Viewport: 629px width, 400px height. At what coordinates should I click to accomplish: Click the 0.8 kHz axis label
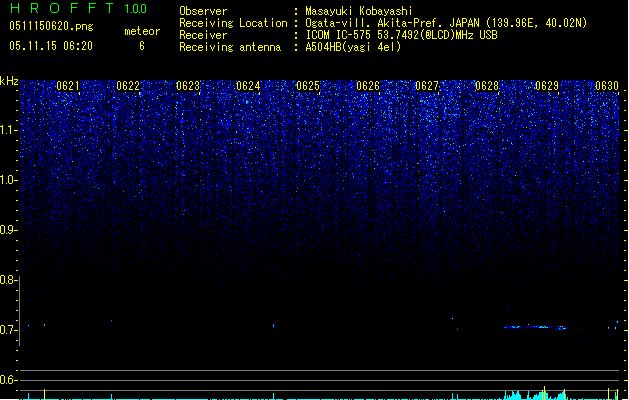click(x=9, y=280)
